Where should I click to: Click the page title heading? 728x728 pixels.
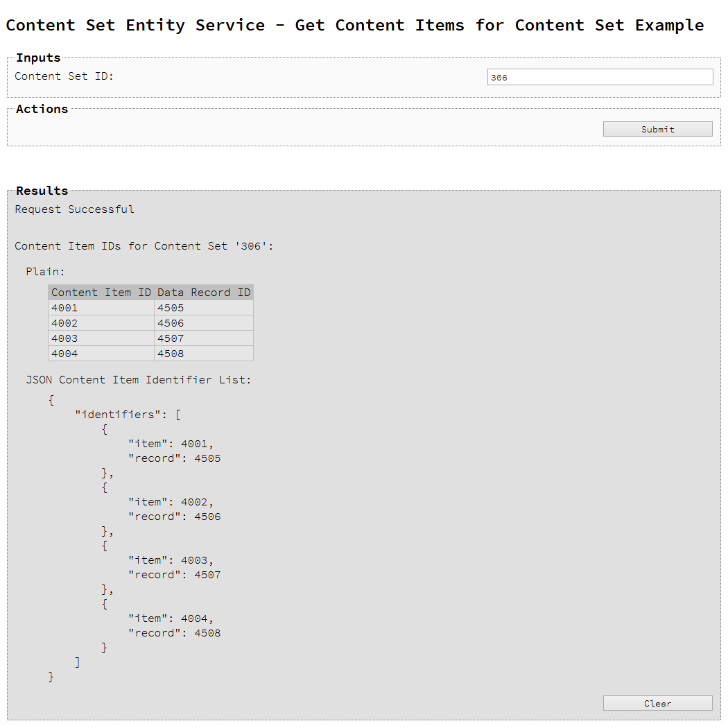click(x=355, y=25)
